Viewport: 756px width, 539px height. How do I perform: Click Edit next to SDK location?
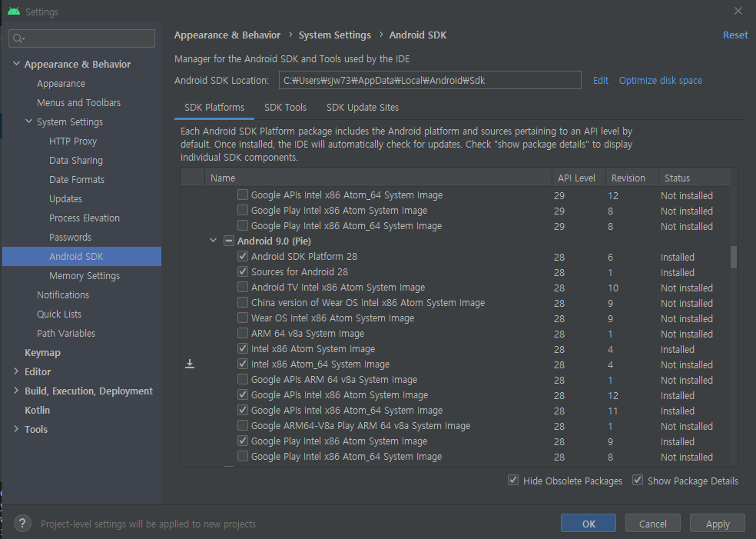pyautogui.click(x=600, y=80)
